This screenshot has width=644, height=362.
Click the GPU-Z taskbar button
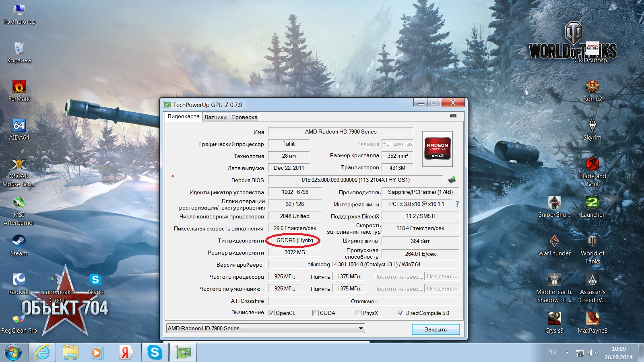(184, 353)
